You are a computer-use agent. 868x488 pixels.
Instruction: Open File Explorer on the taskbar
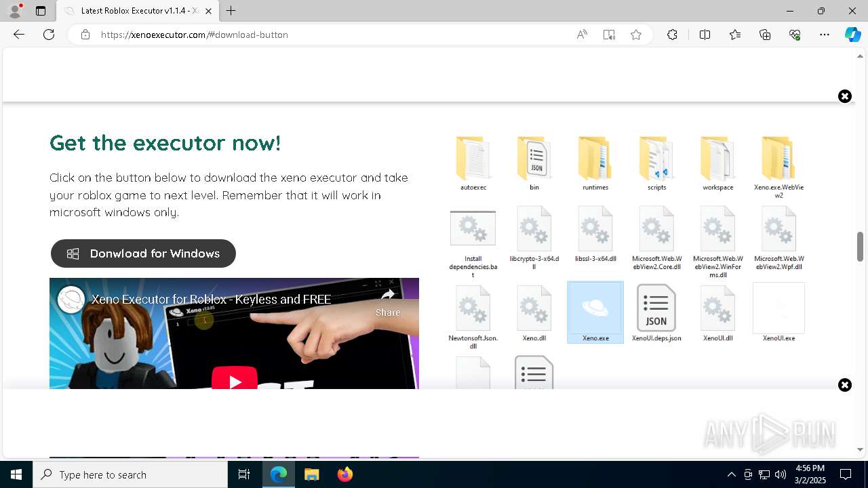tap(312, 474)
